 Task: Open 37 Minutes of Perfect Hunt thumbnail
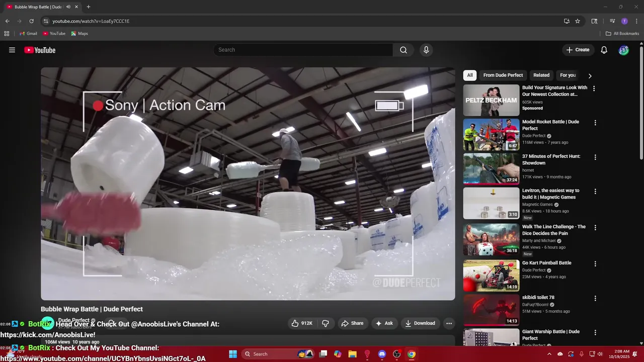coord(491,169)
